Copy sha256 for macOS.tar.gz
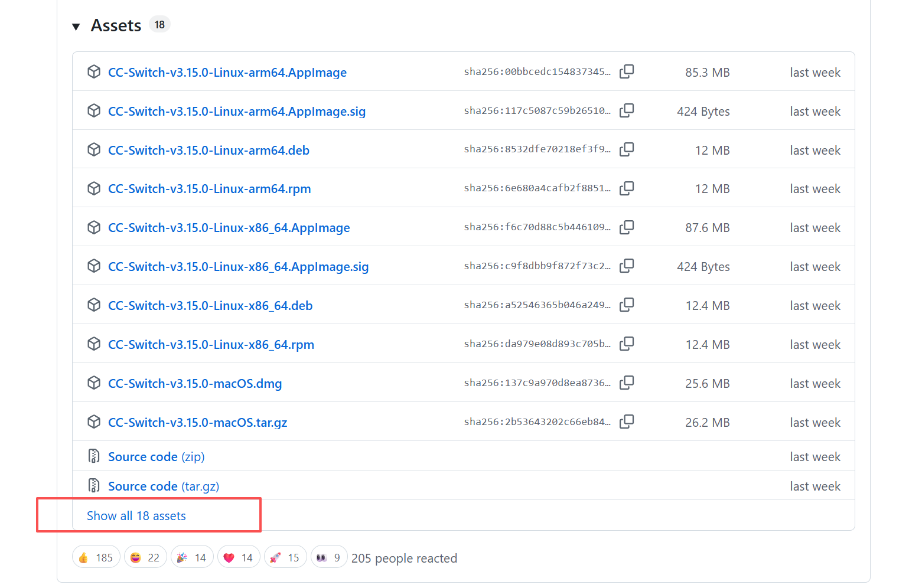This screenshot has width=909, height=588. 627,422
